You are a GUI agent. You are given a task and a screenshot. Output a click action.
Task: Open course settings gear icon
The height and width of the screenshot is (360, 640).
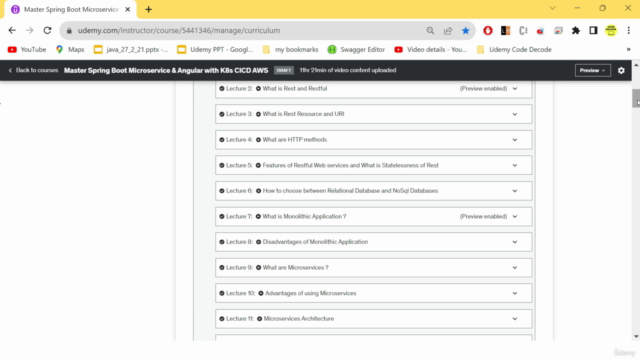(x=621, y=70)
